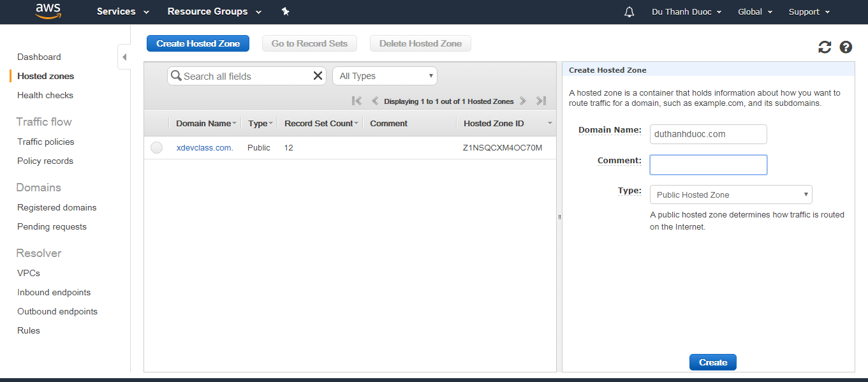Open notifications bell icon
The image size is (868, 382).
629,12
